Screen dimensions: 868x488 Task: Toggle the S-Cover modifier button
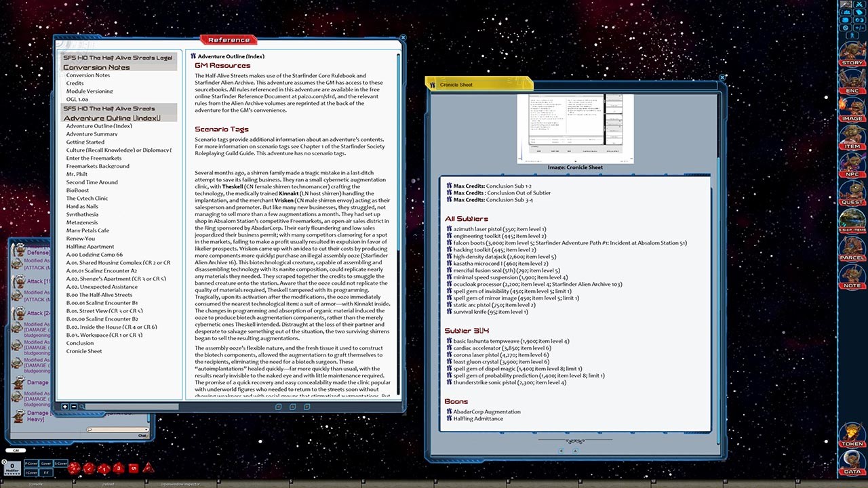(60, 463)
